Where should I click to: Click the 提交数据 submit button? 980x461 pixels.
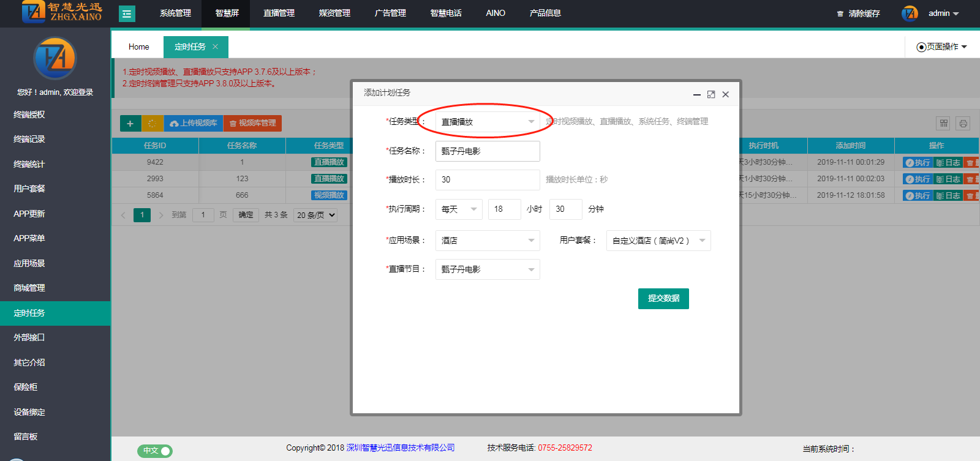pyautogui.click(x=663, y=299)
